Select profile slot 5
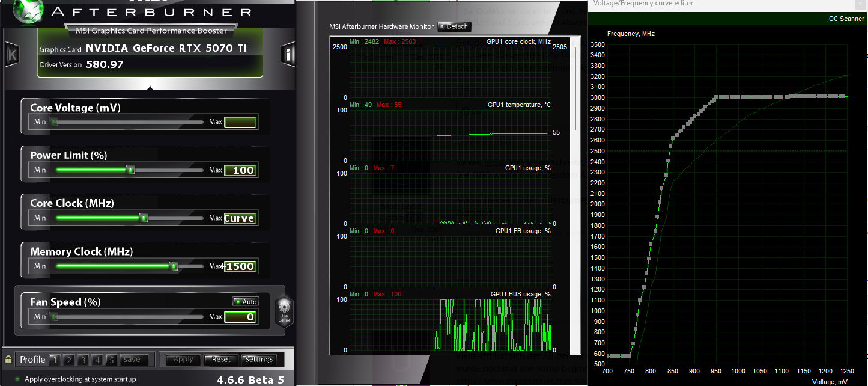868x386 pixels. click(111, 360)
